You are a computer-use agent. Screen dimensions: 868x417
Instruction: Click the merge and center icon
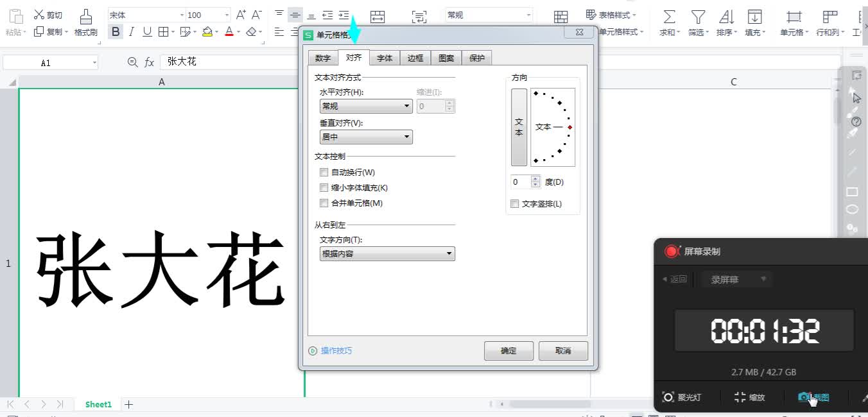[378, 17]
